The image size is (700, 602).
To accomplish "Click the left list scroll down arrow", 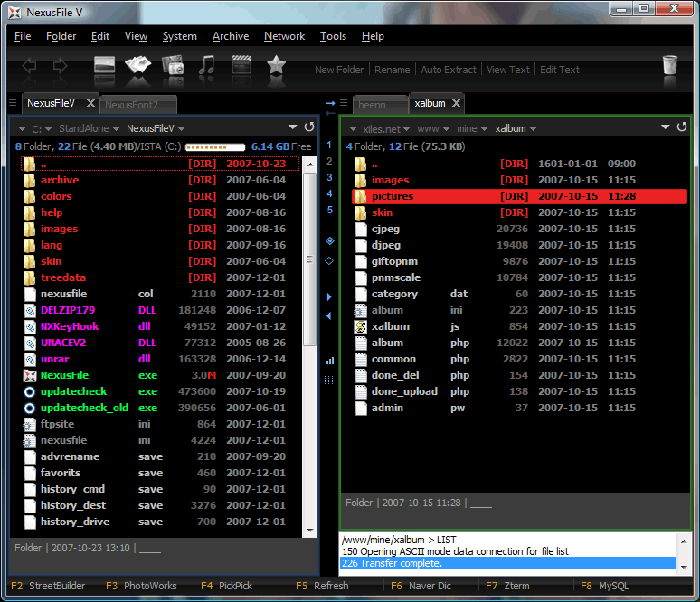I will pyautogui.click(x=309, y=531).
